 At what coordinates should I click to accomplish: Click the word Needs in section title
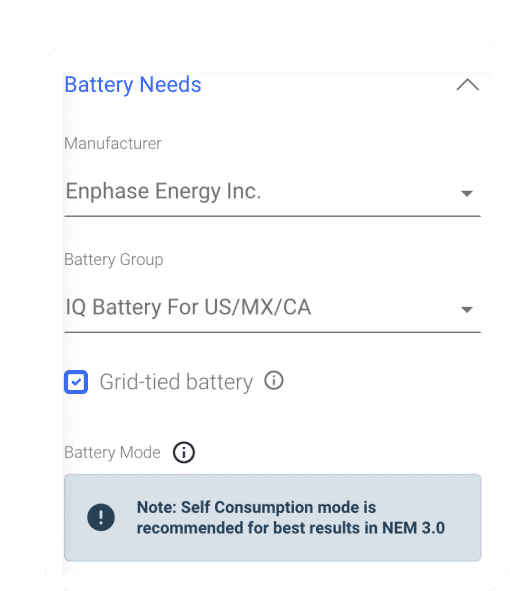coord(170,84)
